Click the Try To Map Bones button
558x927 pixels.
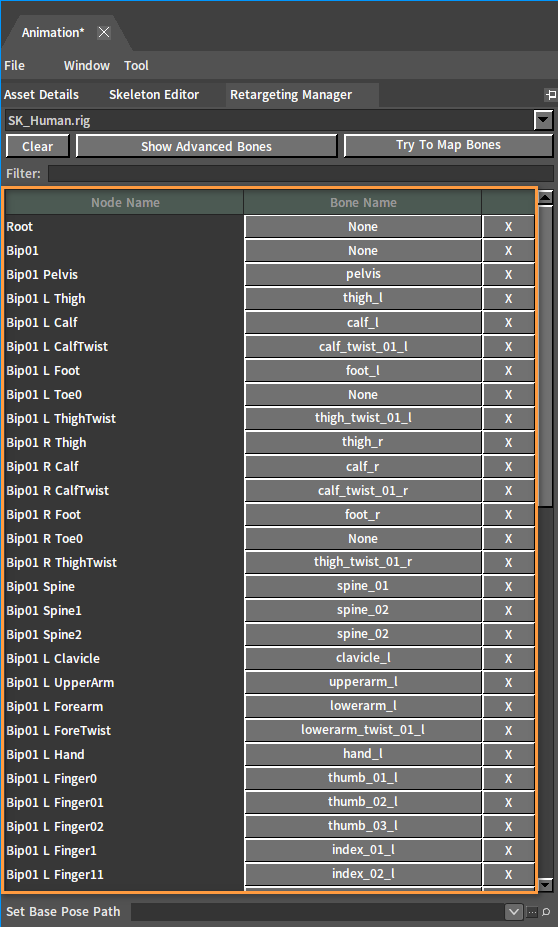(x=448, y=145)
